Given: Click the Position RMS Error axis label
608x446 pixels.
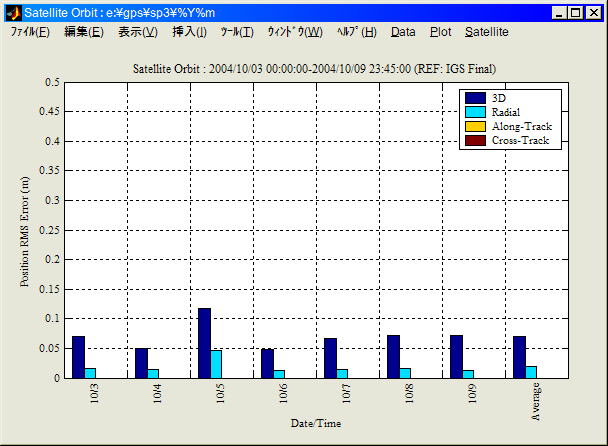Looking at the screenshot, I should [25, 229].
